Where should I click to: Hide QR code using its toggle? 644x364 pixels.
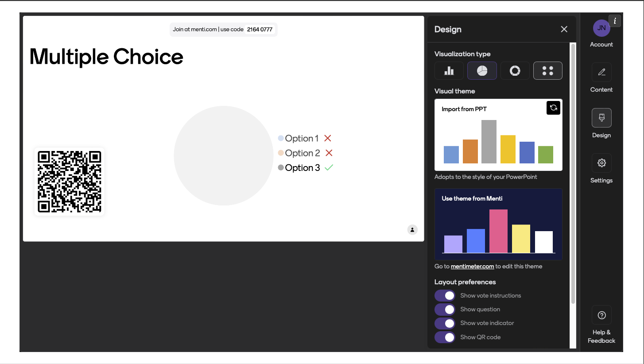(445, 337)
